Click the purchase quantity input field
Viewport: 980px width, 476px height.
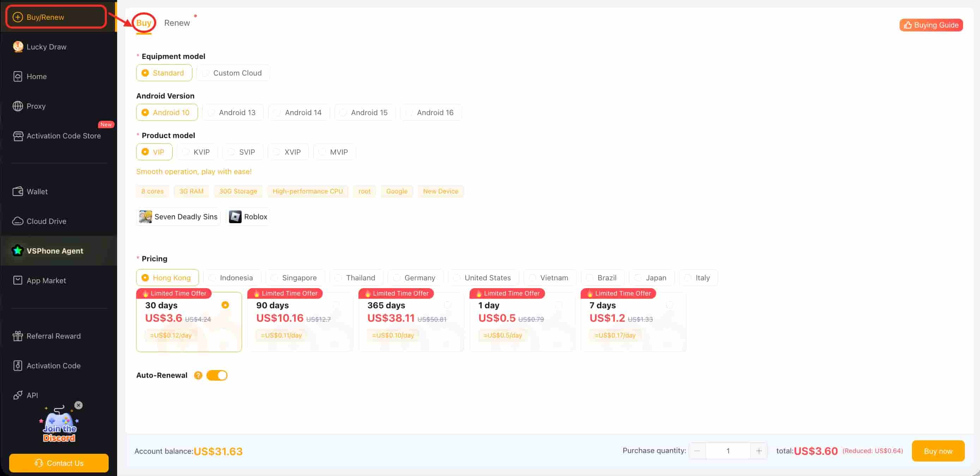tap(728, 451)
